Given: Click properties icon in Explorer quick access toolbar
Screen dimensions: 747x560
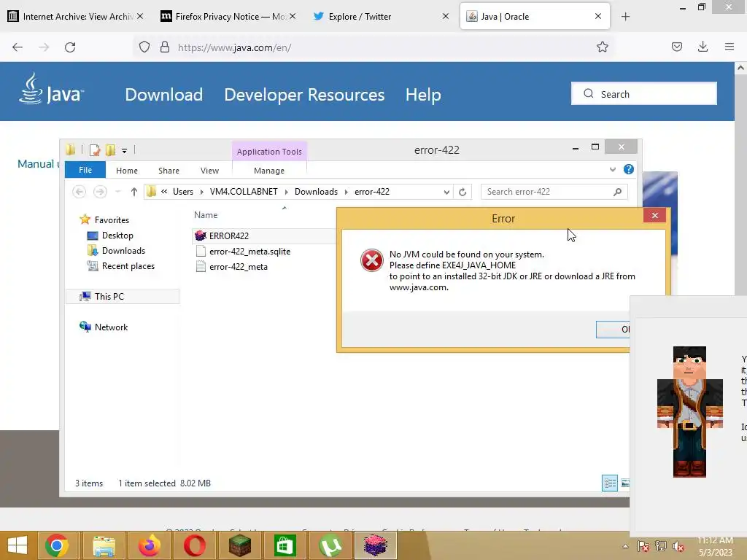Looking at the screenshot, I should click(x=95, y=150).
